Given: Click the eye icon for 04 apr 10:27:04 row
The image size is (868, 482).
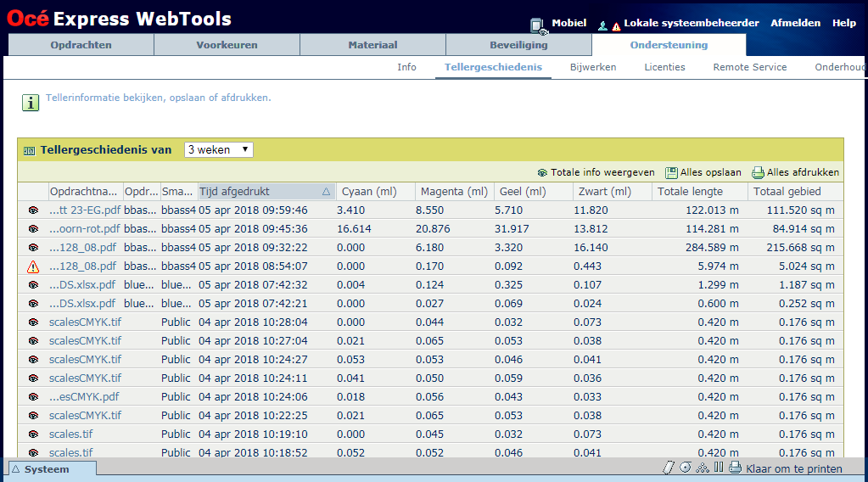Looking at the screenshot, I should [34, 341].
